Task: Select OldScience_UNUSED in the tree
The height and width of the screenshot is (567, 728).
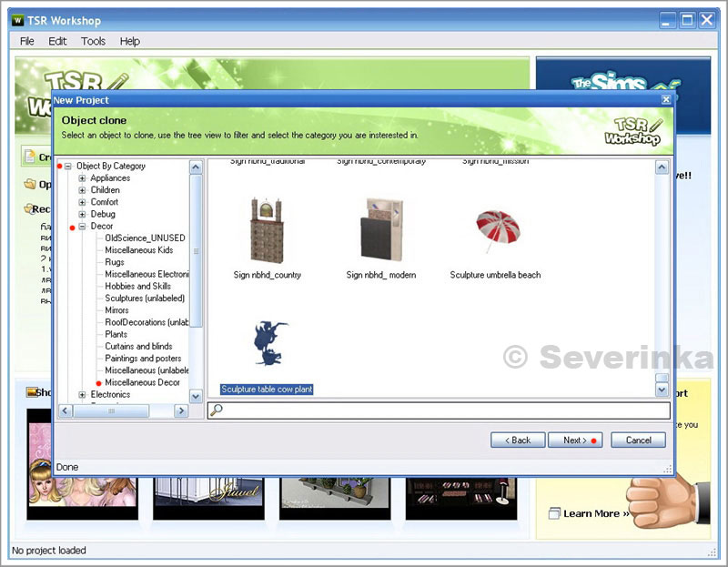Action: pos(145,238)
